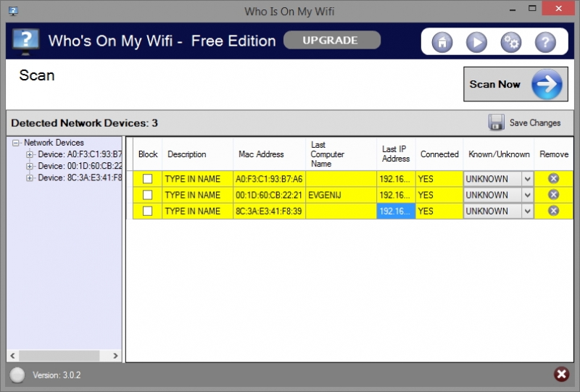Remove the EVGENIJ device with its X icon

553,194
